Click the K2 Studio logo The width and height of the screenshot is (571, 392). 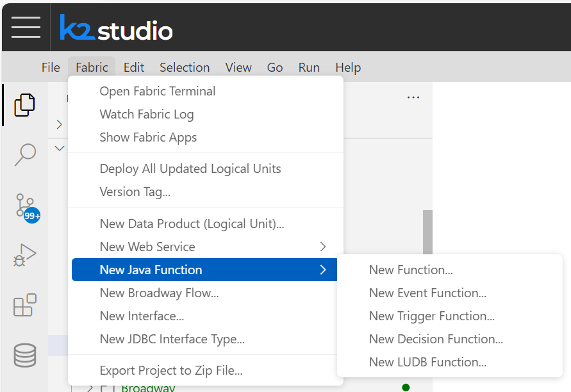click(x=116, y=28)
